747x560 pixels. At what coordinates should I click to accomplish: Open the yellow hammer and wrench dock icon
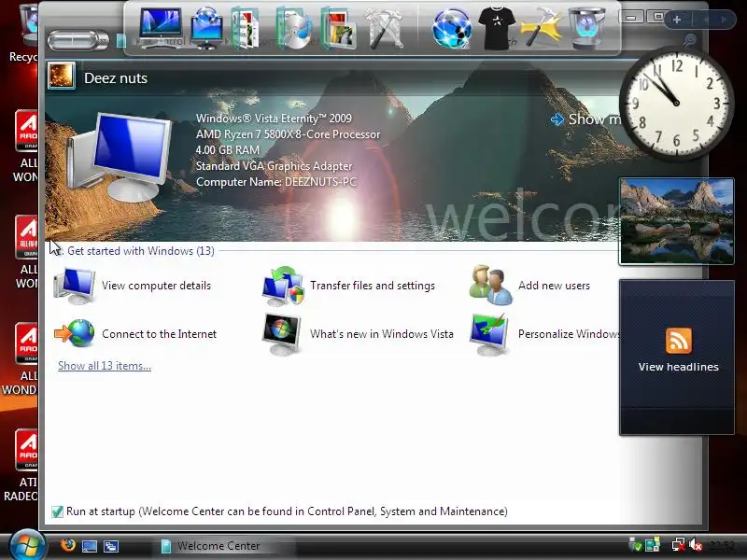(542, 29)
